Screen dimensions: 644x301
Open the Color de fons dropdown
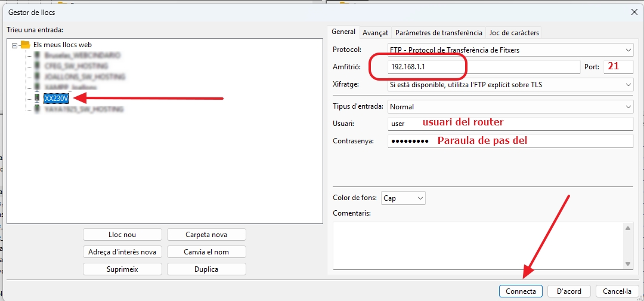[x=403, y=198]
